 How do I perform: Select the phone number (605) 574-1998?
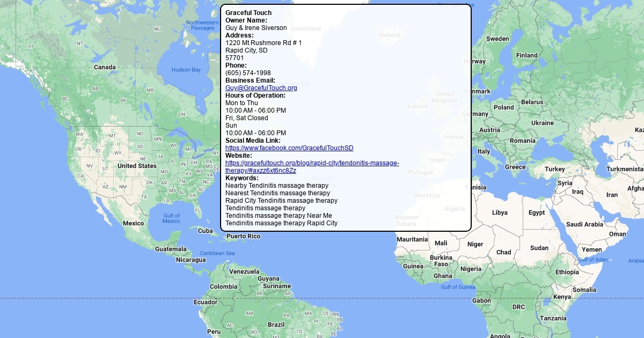[x=248, y=73]
